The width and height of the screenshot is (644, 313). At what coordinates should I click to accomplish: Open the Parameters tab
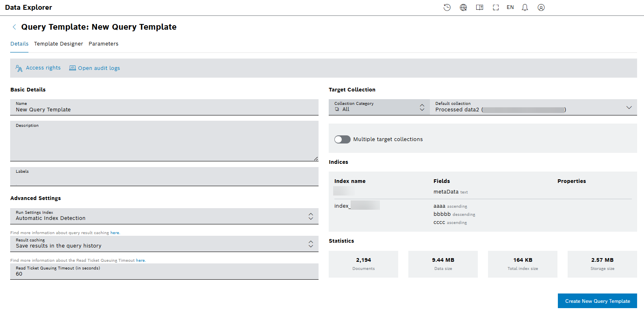104,44
